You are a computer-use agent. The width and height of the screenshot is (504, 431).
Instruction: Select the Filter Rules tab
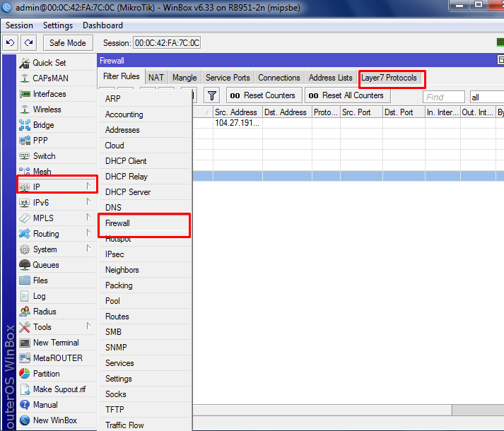click(x=121, y=76)
